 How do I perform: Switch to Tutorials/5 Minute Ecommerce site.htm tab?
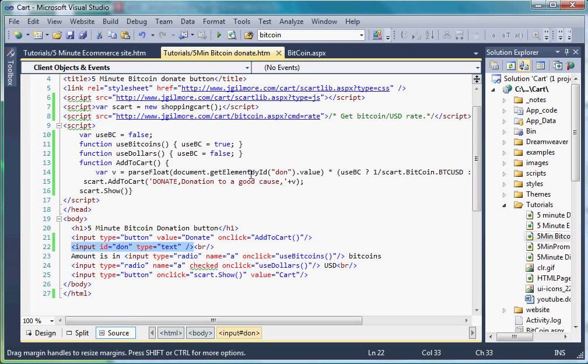[x=85, y=53]
